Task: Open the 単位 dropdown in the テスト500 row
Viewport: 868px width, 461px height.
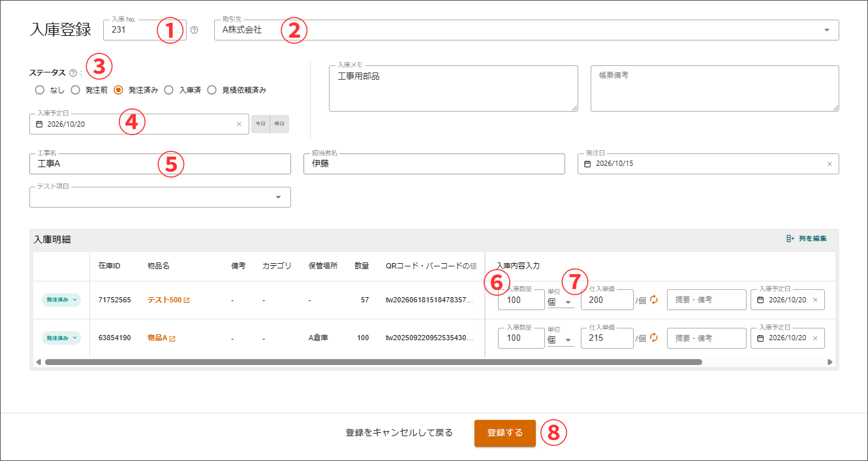Action: click(561, 302)
